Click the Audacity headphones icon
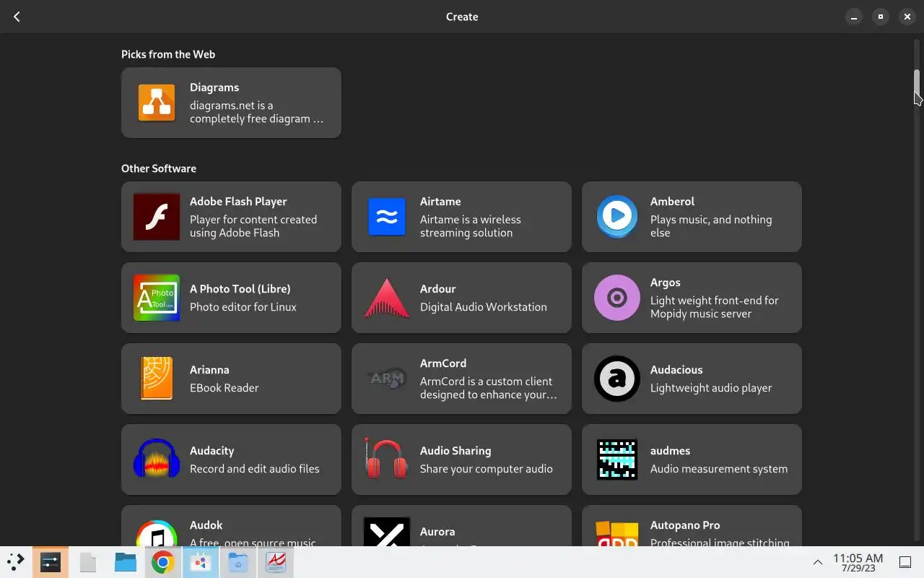 157,460
